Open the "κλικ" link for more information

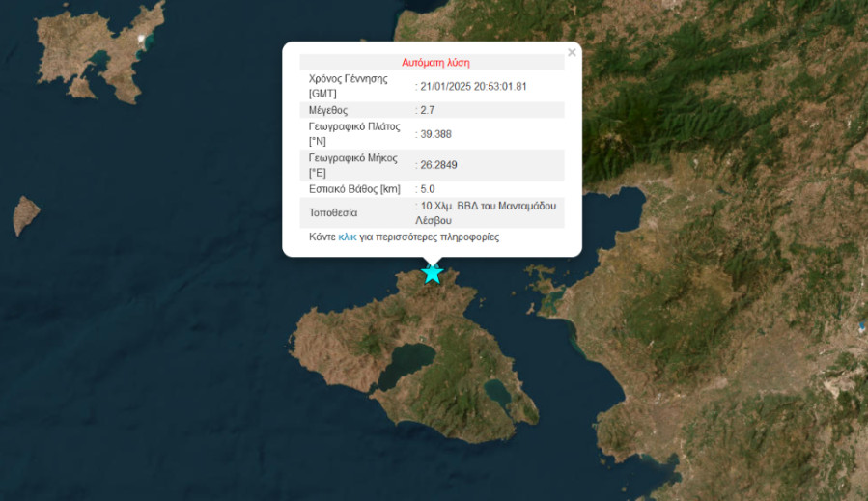pyautogui.click(x=348, y=237)
